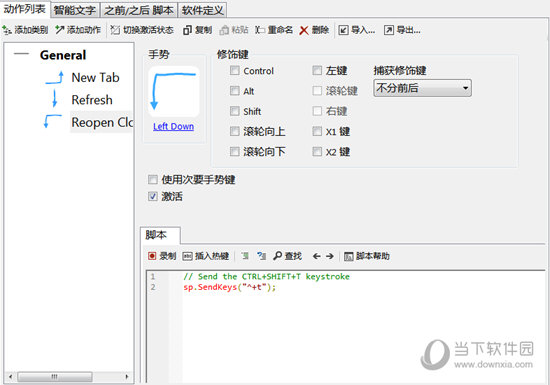Viewport: 550px width, 385px height.
Task: Click the 复制 (copy) toolbar icon
Action: [x=187, y=30]
